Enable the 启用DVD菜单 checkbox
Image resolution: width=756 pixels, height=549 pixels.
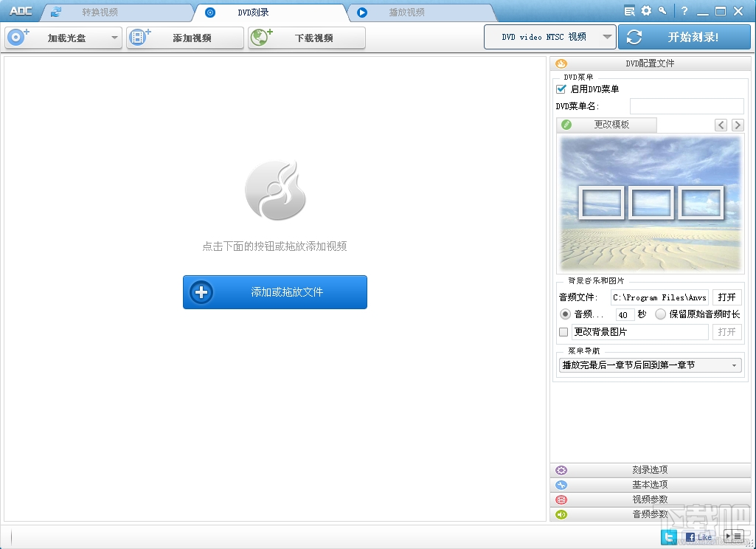tap(560, 89)
